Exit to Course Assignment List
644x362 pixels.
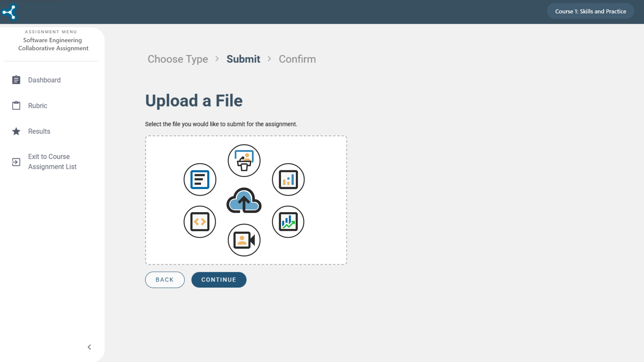pyautogui.click(x=52, y=162)
